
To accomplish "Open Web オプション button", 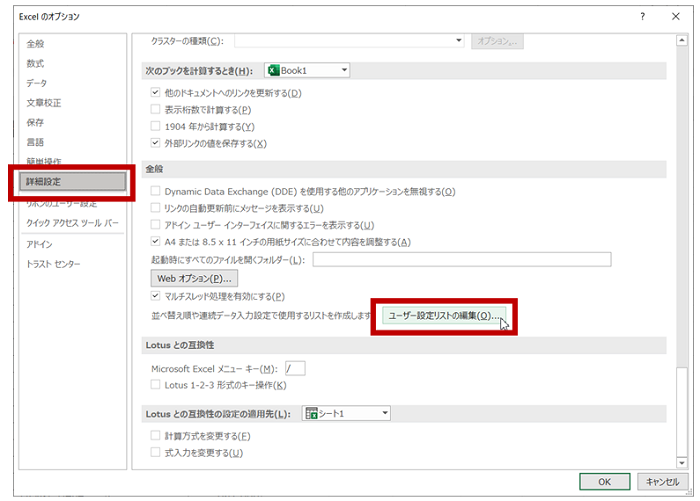I will click(194, 277).
